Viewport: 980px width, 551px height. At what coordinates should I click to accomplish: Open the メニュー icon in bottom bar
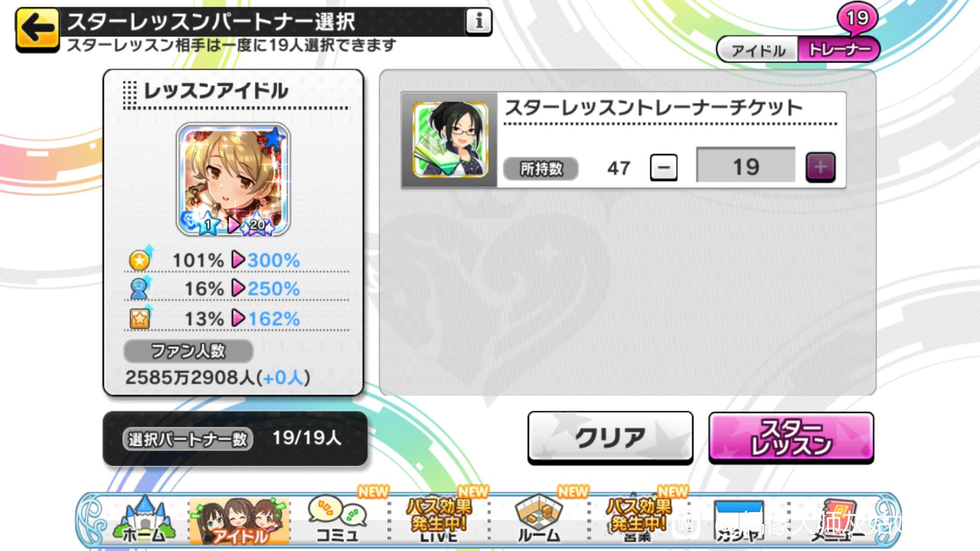click(x=839, y=521)
